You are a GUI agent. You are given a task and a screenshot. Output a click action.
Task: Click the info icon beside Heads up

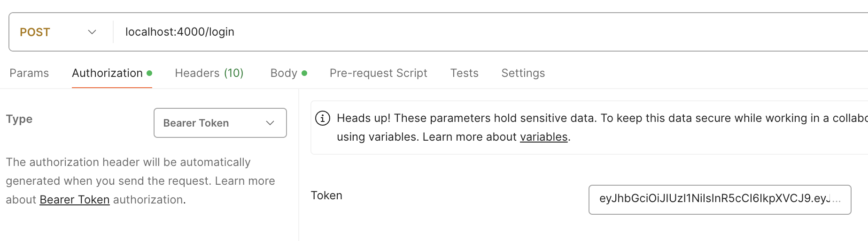322,118
